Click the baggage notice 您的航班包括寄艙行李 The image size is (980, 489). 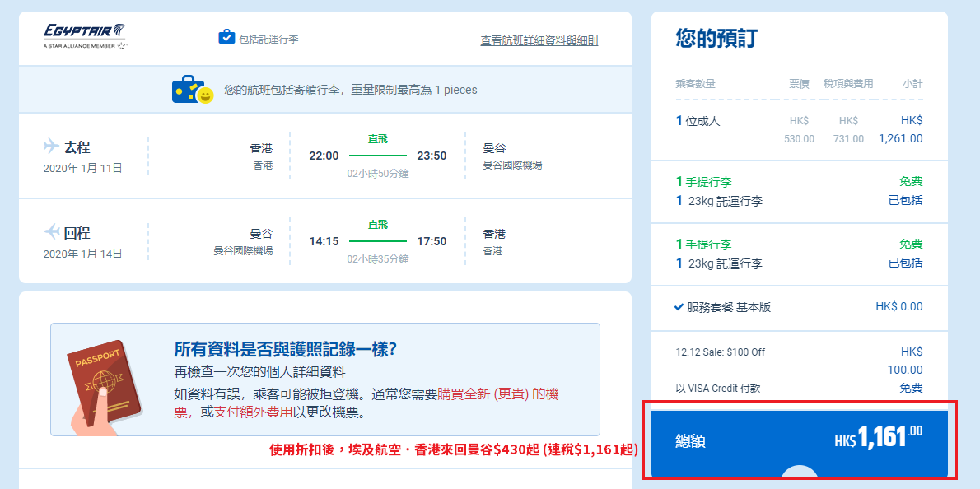click(351, 90)
